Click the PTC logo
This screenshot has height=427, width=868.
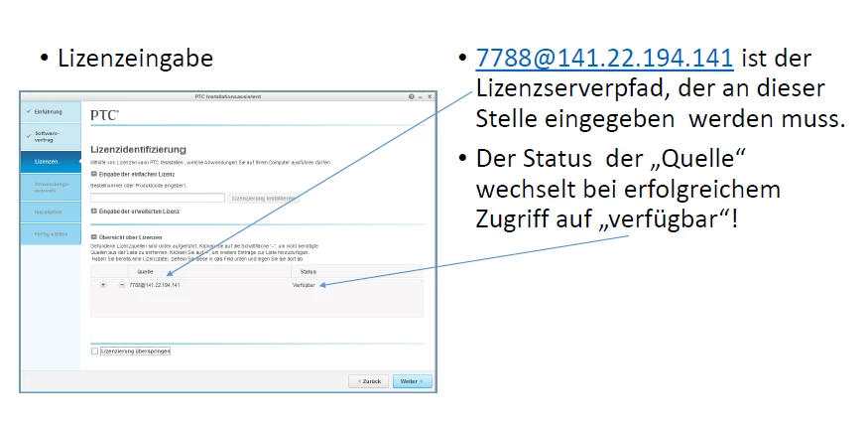(x=104, y=115)
